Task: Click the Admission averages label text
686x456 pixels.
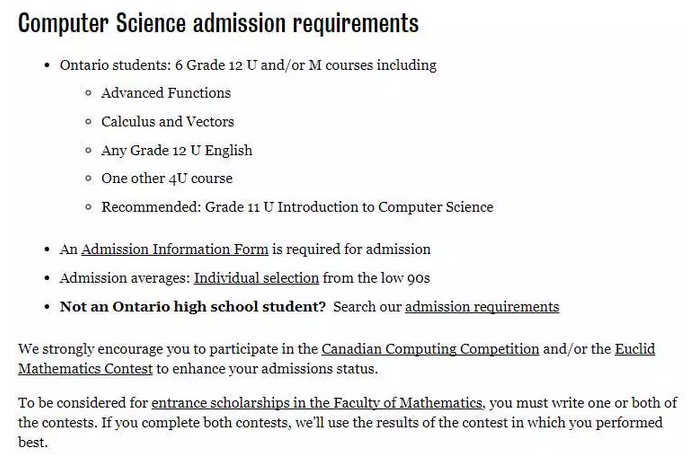Action: [125, 278]
